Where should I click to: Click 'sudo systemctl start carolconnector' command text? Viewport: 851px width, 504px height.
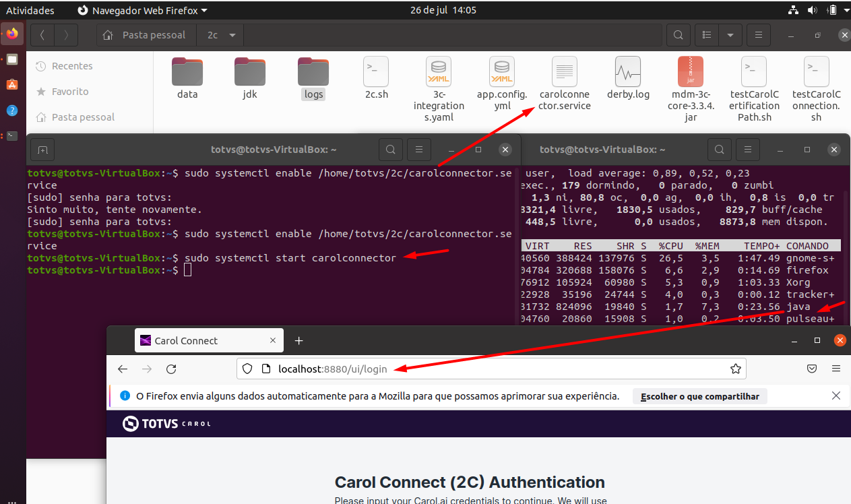(x=290, y=258)
